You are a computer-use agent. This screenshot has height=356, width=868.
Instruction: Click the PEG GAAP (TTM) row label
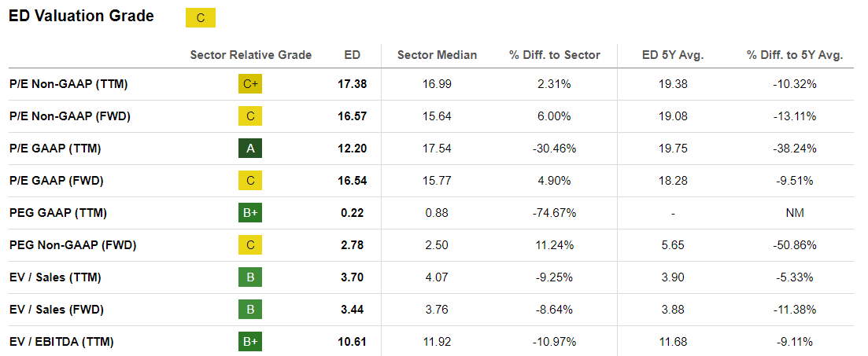point(57,213)
